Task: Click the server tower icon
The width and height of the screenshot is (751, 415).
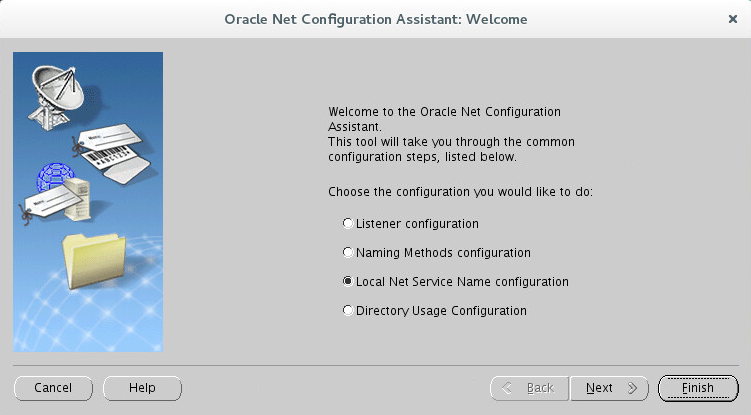Action: pos(78,199)
